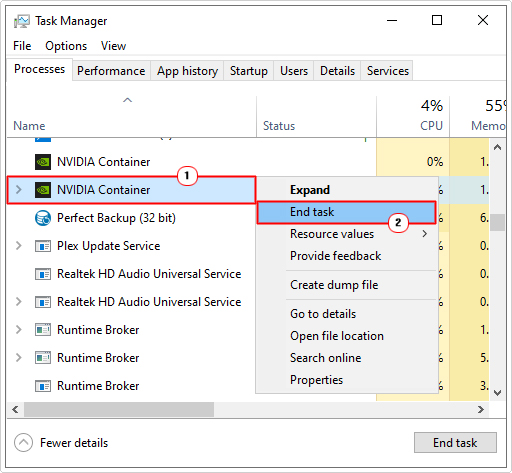The width and height of the screenshot is (512, 473).
Task: Expand the Plex Update Service row
Action: click(x=19, y=246)
